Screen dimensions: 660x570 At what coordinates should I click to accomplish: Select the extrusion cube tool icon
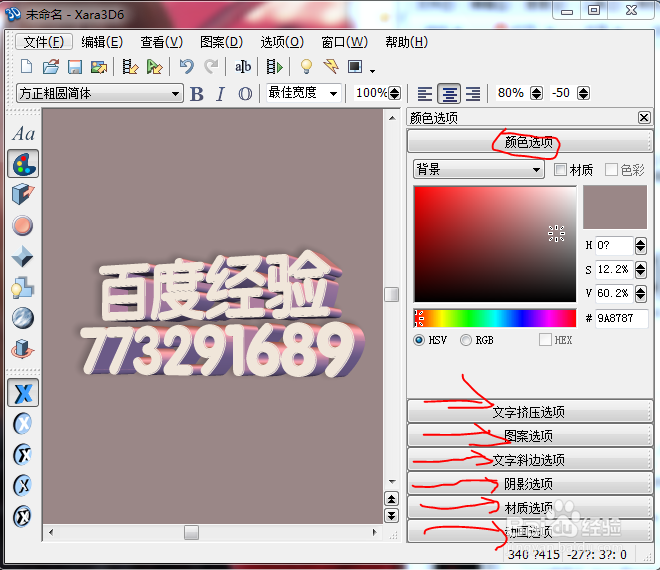(x=23, y=194)
